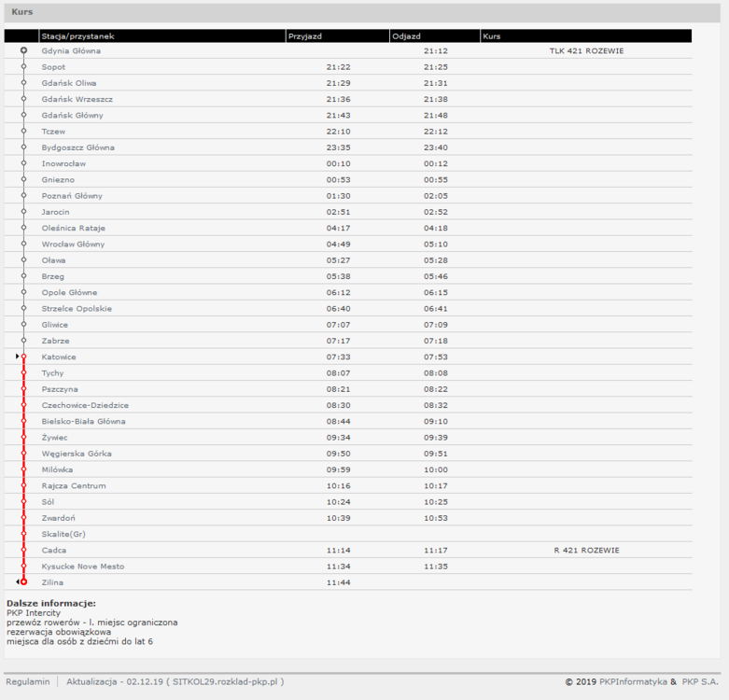The height and width of the screenshot is (700, 729).
Task: Open the Jarocin station link
Action: point(55,212)
